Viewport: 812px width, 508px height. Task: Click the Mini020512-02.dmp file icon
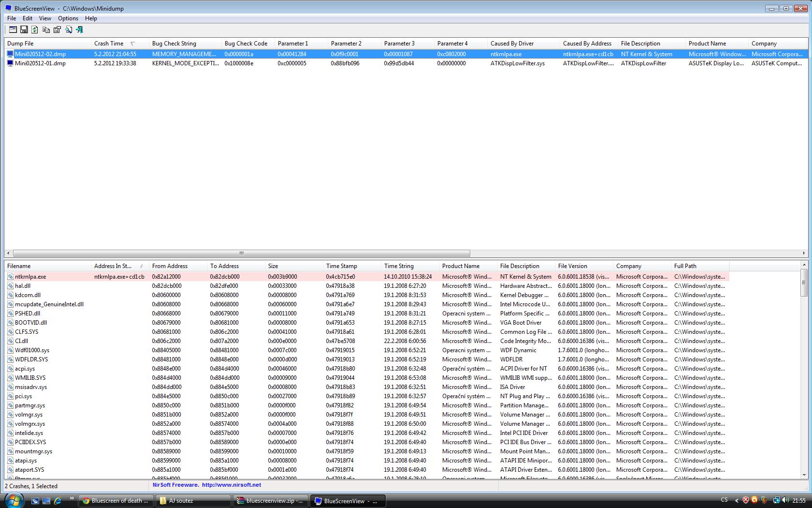click(x=10, y=54)
